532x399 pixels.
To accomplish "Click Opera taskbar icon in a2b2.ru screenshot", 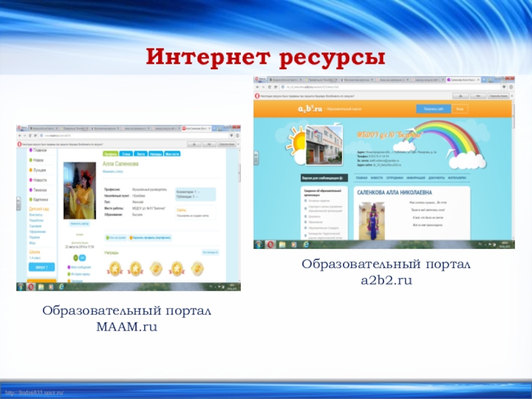I will (x=271, y=244).
